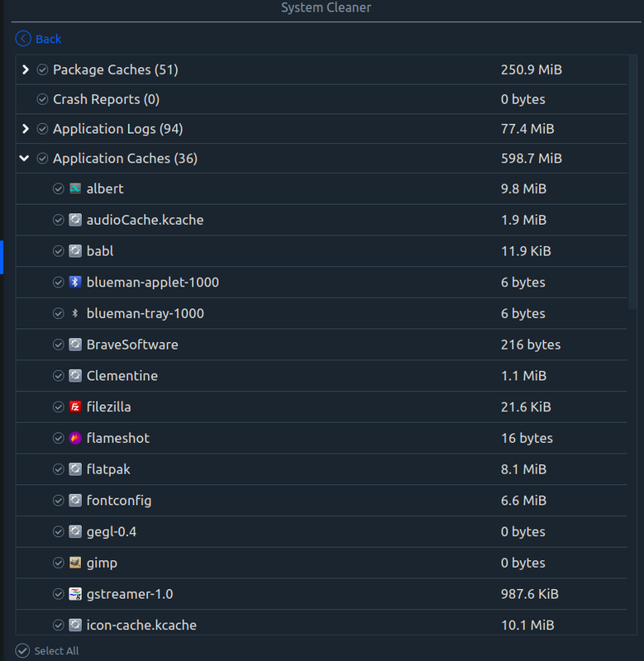
Task: Select the Application Logs (94) label
Action: (x=118, y=129)
